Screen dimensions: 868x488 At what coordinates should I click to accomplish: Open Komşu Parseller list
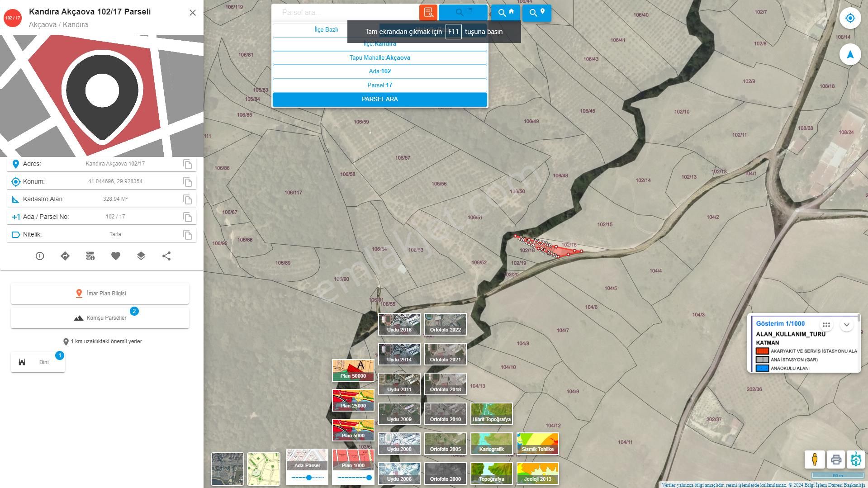(x=100, y=318)
